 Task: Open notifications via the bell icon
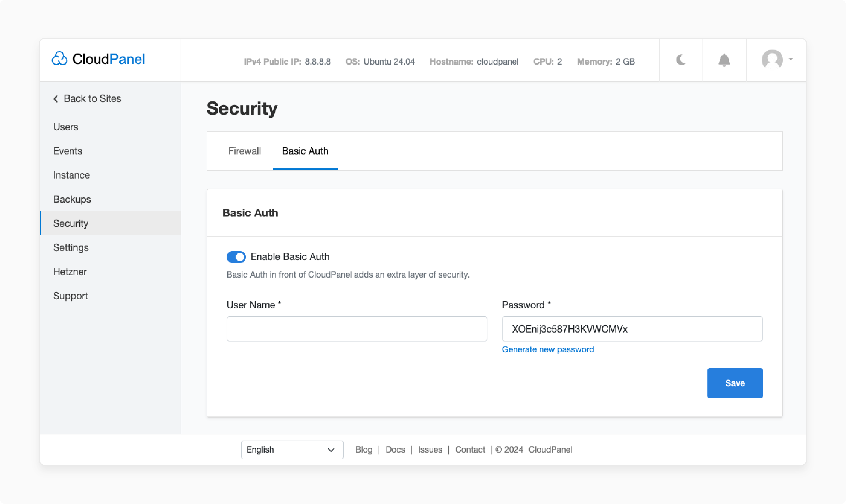[x=724, y=60]
